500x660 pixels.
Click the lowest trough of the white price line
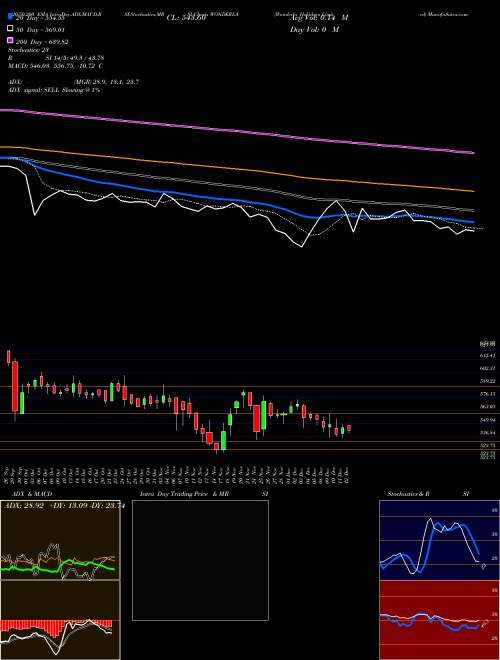(x=302, y=247)
